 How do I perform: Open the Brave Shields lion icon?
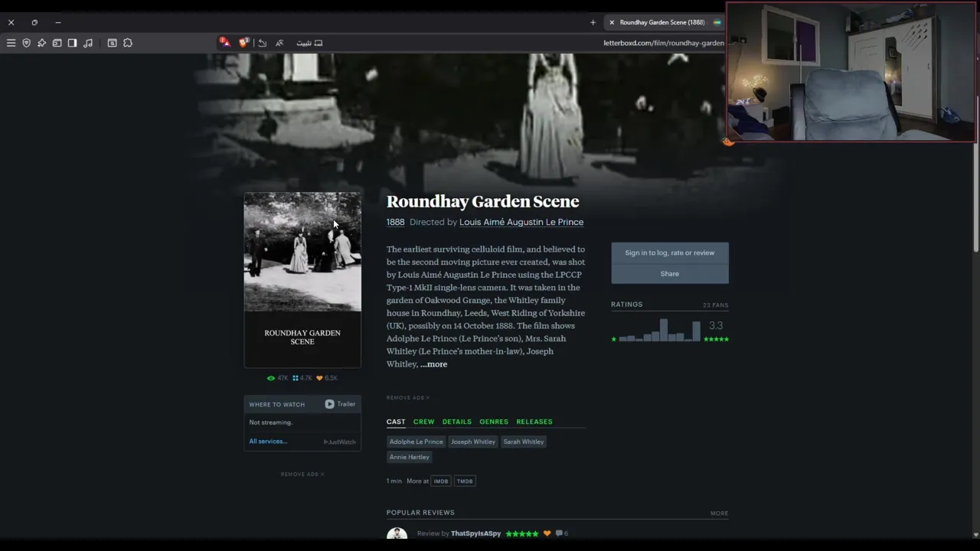243,42
